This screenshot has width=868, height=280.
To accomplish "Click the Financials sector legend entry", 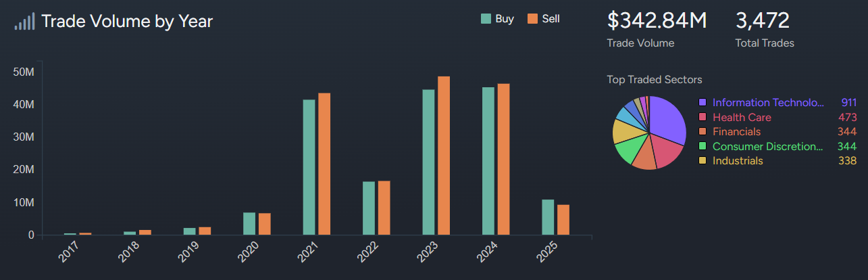I will [736, 132].
